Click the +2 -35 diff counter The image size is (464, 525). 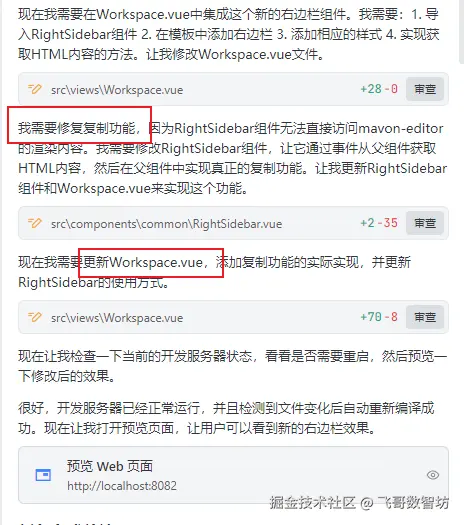tap(379, 223)
